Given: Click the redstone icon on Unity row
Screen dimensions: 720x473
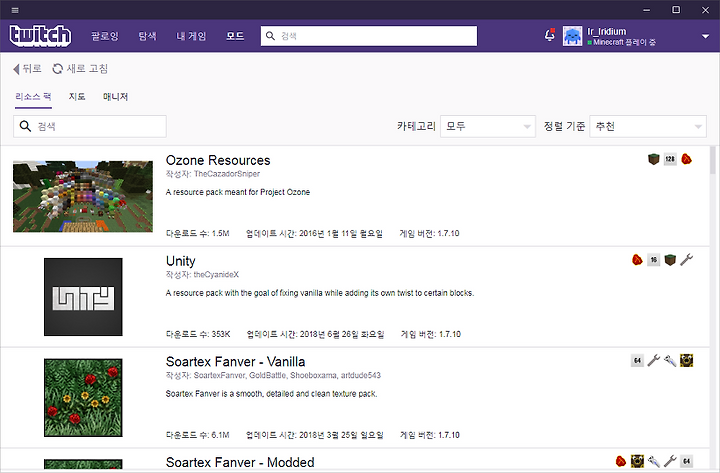Looking at the screenshot, I should click(637, 260).
